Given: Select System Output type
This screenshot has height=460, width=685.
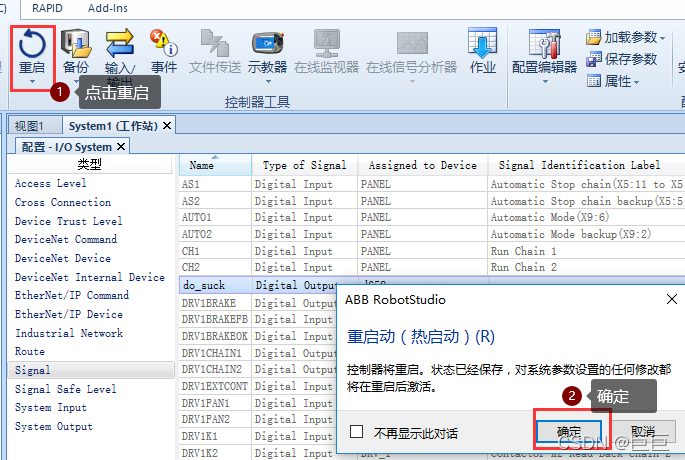Looking at the screenshot, I should pyautogui.click(x=54, y=426).
